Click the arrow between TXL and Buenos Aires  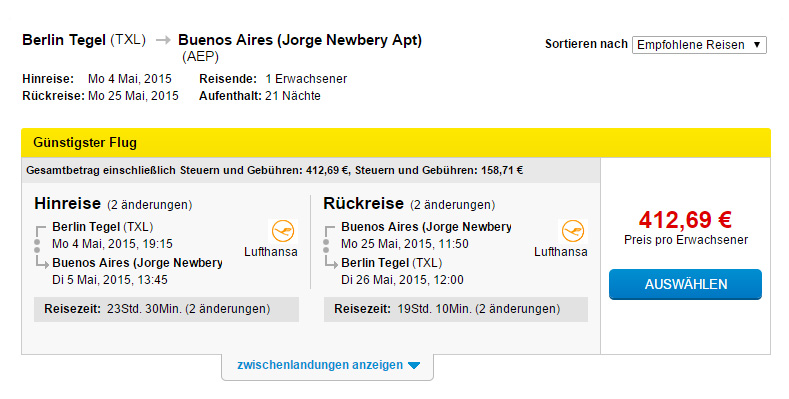[163, 40]
